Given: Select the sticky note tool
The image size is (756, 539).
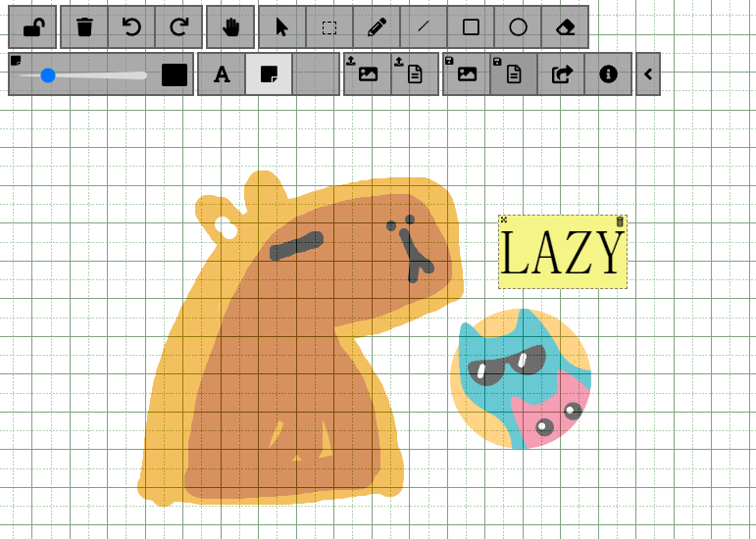Looking at the screenshot, I should click(x=269, y=74).
